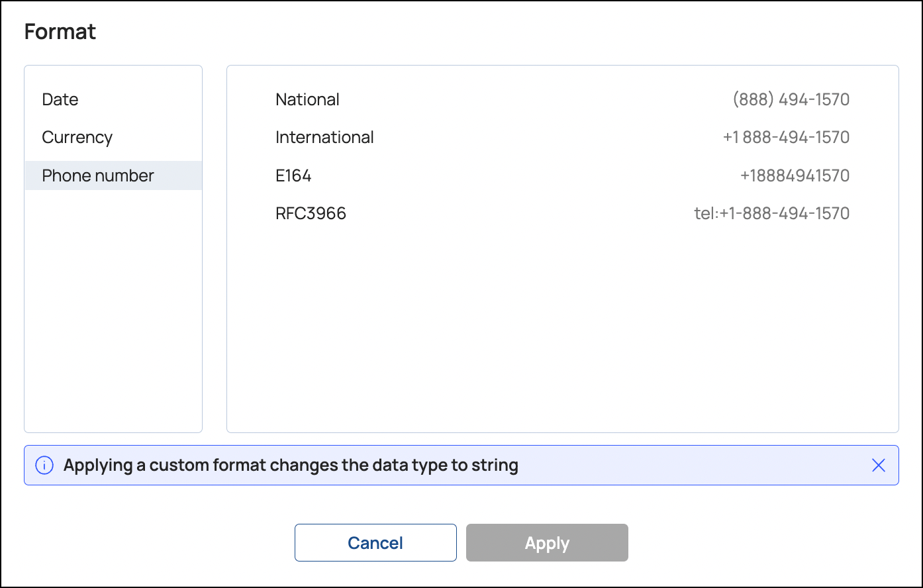Select the Date format category
This screenshot has width=923, height=588.
pyautogui.click(x=60, y=99)
